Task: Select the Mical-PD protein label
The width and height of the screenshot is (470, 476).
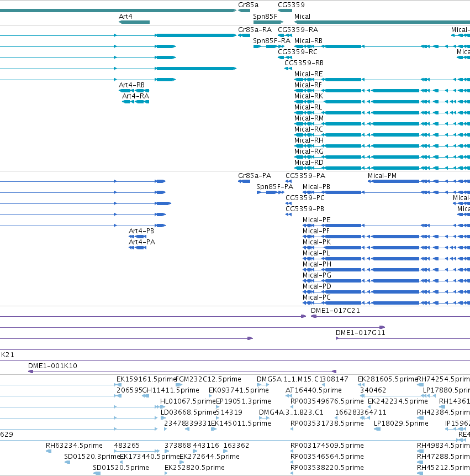Action: pos(317,286)
